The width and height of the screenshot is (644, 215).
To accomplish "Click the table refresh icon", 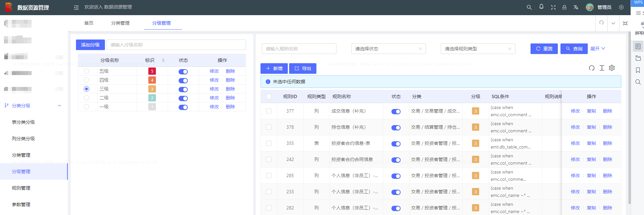I will coord(592,68).
